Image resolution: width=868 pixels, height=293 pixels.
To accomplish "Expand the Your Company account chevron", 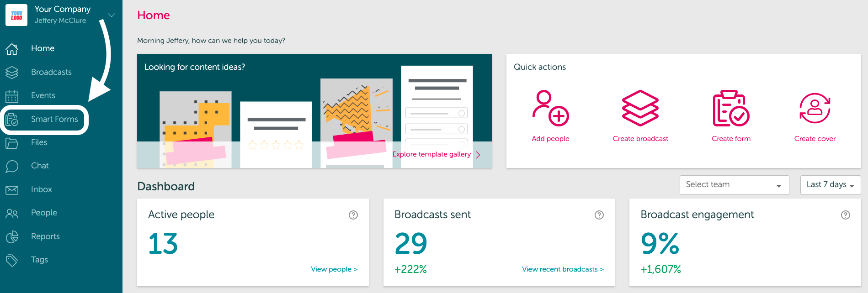I will (x=111, y=15).
